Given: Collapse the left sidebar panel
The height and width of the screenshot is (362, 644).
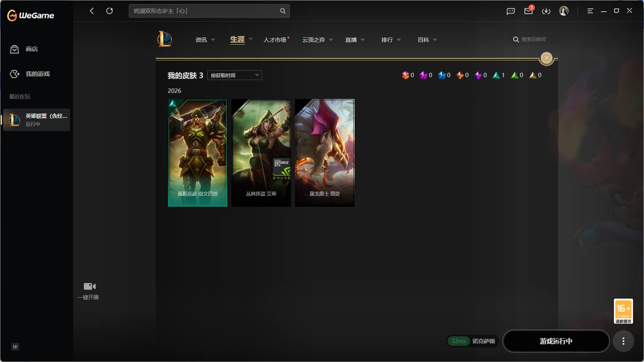Looking at the screenshot, I should click(15, 347).
